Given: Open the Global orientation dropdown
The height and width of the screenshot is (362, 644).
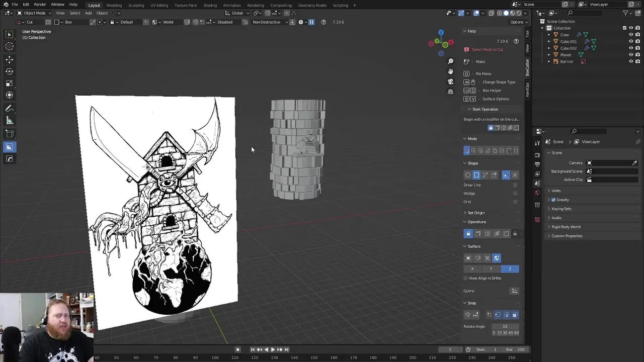Looking at the screenshot, I should click(x=236, y=13).
